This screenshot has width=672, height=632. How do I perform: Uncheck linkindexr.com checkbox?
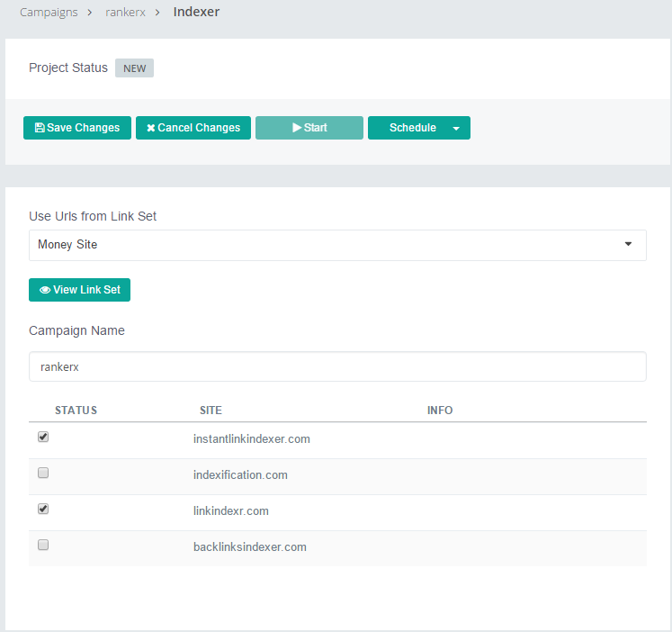point(43,509)
